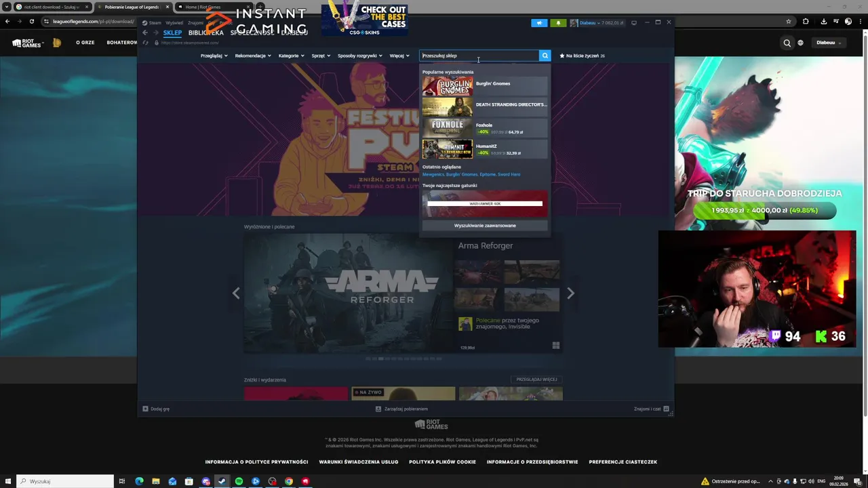Open the 'Wyświetl' menu in Steam

pos(174,22)
